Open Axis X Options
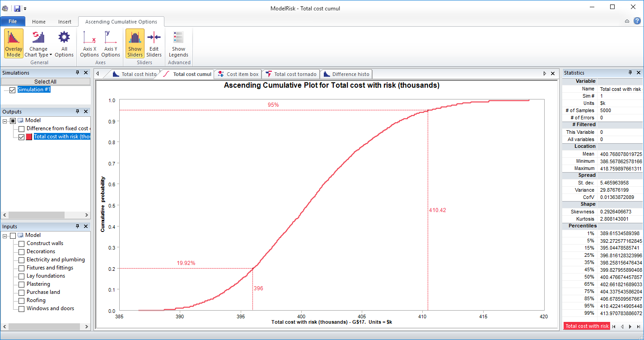The image size is (644, 340). 89,43
